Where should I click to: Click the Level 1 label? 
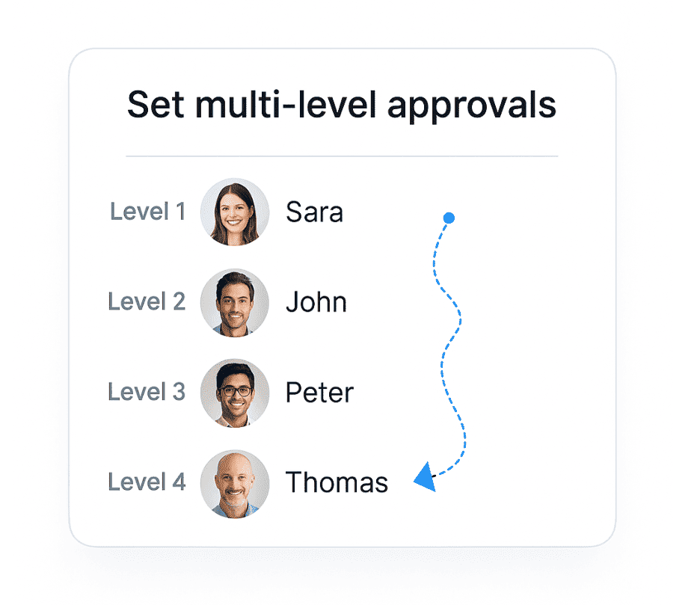(148, 212)
